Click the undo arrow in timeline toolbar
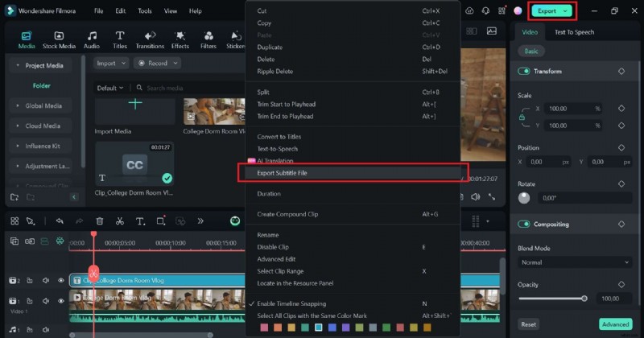This screenshot has width=644, height=338. click(x=59, y=221)
